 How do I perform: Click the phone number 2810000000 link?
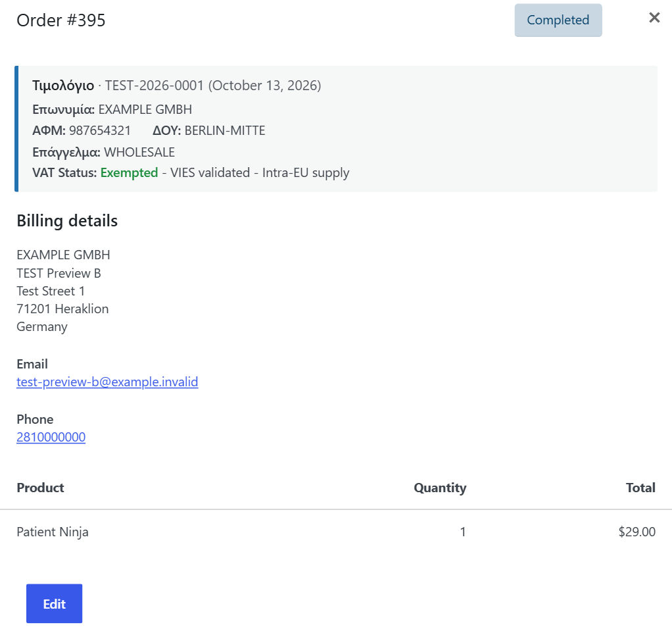click(51, 437)
